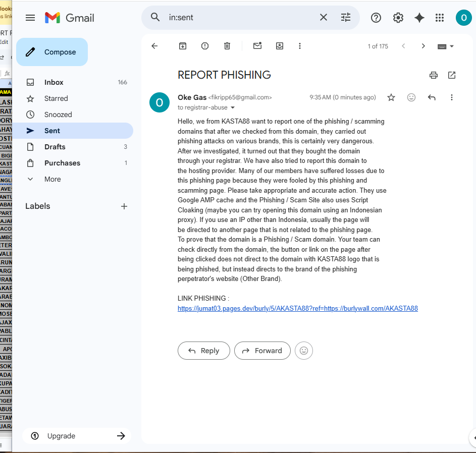This screenshot has width=476, height=453.
Task: Add emoji reaction beside Forward
Action: [x=303, y=351]
